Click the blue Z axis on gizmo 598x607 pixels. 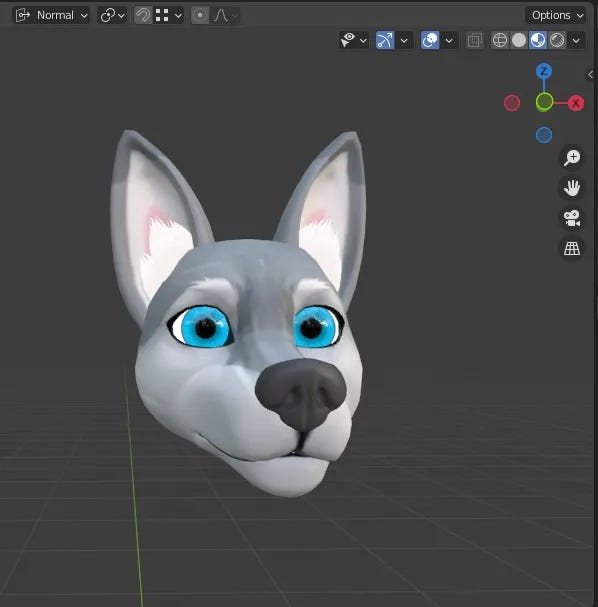click(x=544, y=71)
